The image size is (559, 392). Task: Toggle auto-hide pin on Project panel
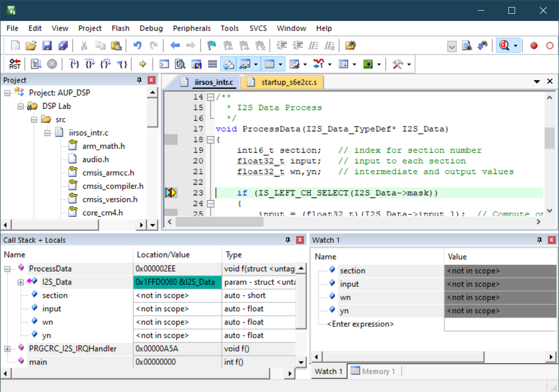pos(139,80)
